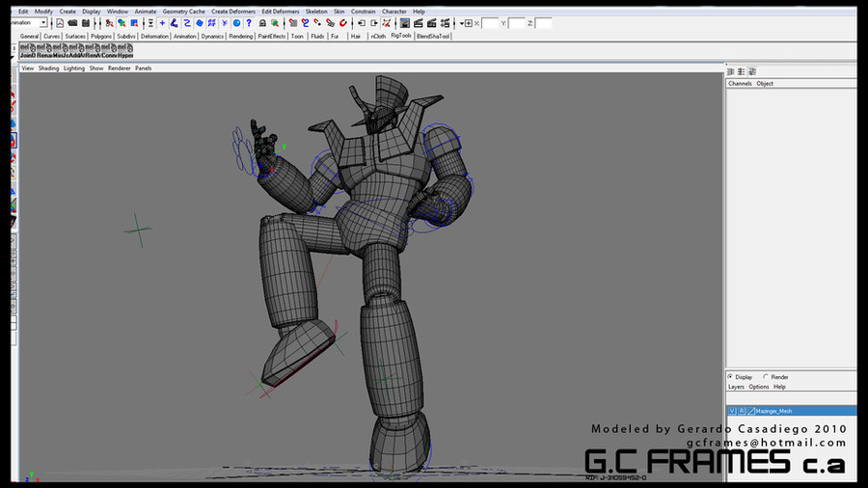Open the input field mode dropdown arrow
This screenshot has height=488, width=868.
(x=462, y=23)
